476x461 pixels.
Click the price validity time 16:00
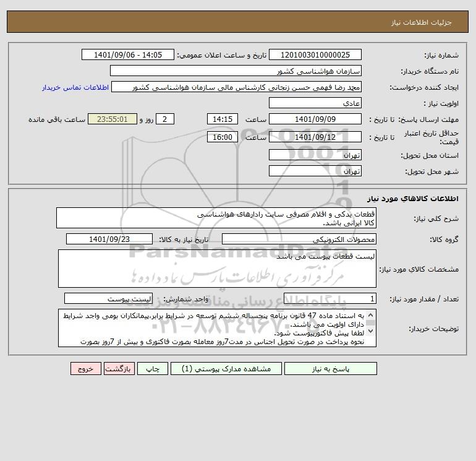point(222,137)
